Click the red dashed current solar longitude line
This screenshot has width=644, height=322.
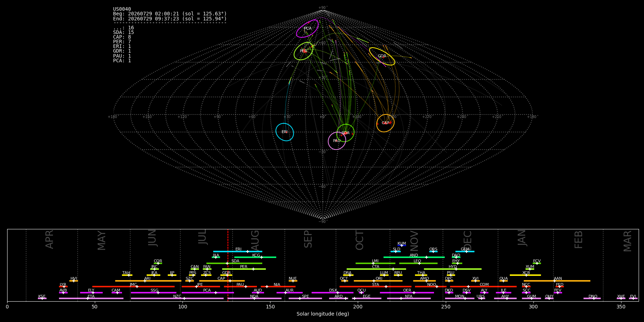(228, 265)
